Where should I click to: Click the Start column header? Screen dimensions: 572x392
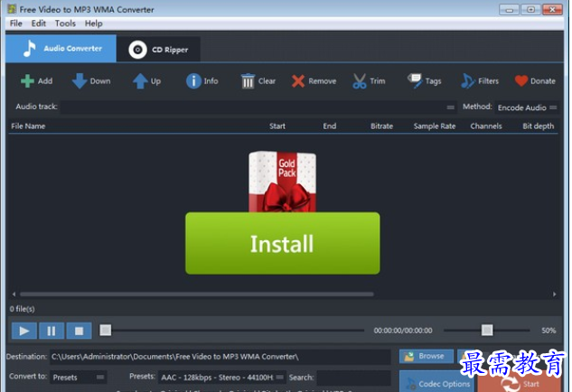click(277, 126)
